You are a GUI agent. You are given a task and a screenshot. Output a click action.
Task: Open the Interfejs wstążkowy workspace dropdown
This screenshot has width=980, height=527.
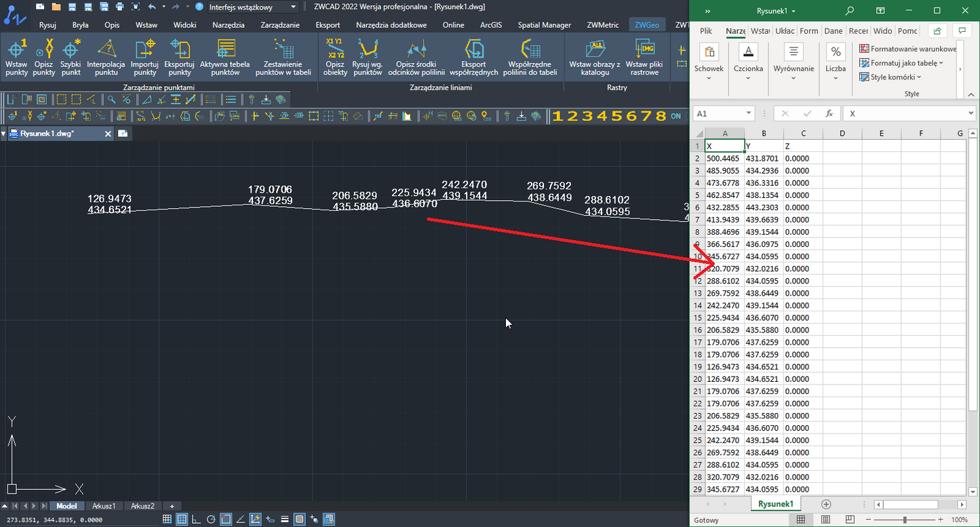tap(253, 7)
